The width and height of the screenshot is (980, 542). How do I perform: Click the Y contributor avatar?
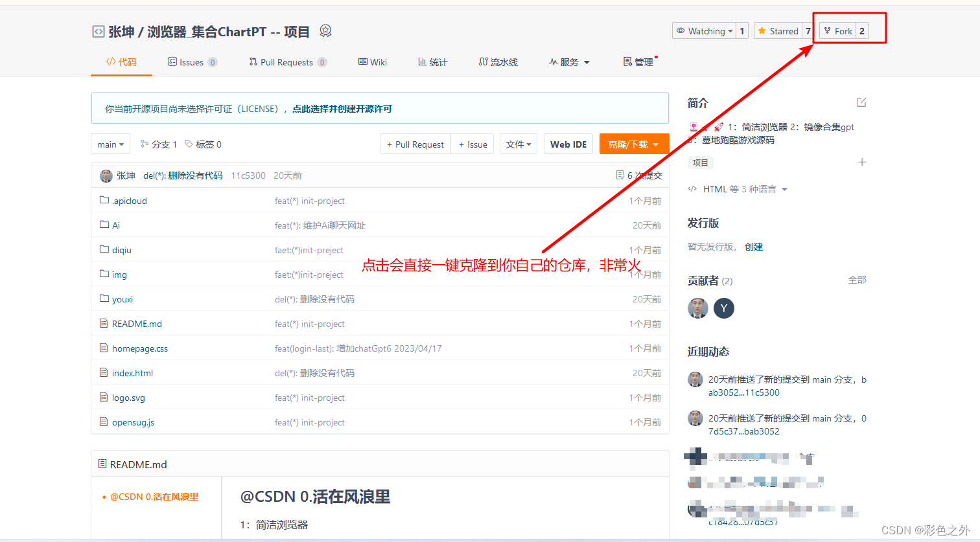pos(724,308)
